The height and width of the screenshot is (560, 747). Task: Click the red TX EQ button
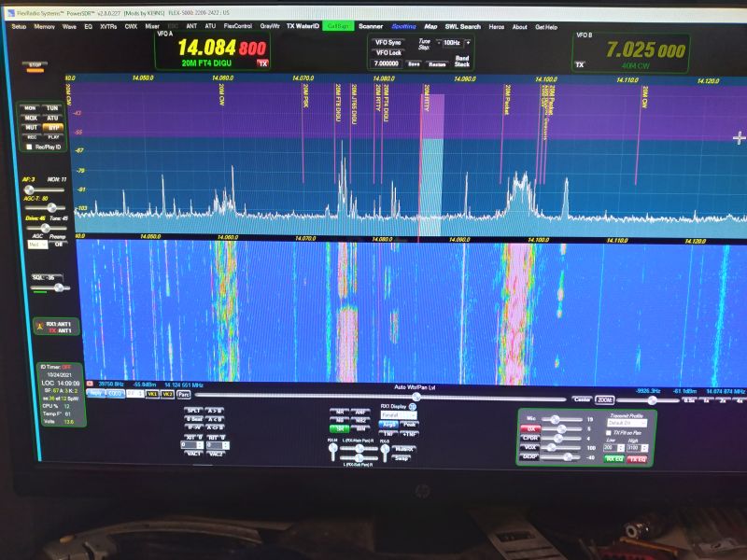(637, 459)
